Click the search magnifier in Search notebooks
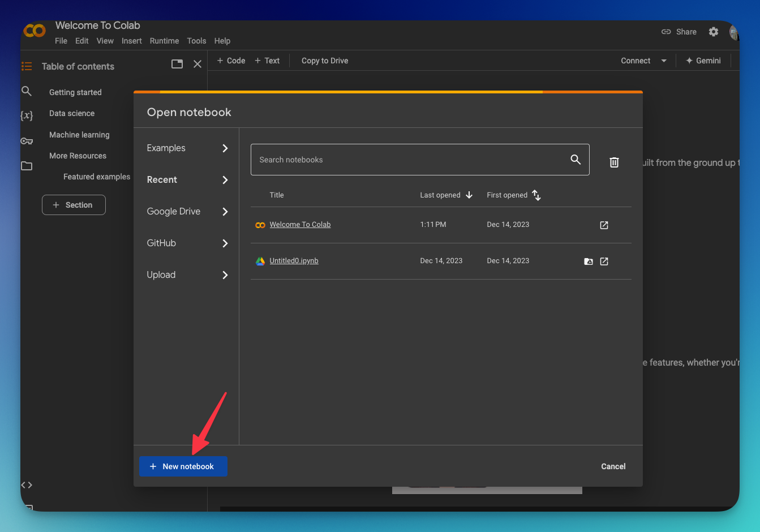This screenshot has height=532, width=760. pyautogui.click(x=576, y=160)
